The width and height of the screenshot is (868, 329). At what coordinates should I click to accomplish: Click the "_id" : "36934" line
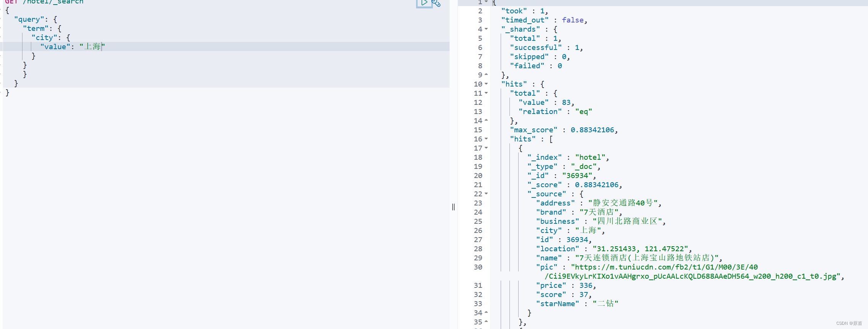coord(562,175)
